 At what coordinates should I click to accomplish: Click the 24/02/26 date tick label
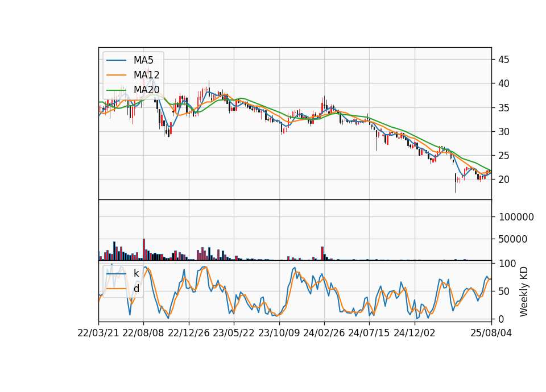point(324,333)
